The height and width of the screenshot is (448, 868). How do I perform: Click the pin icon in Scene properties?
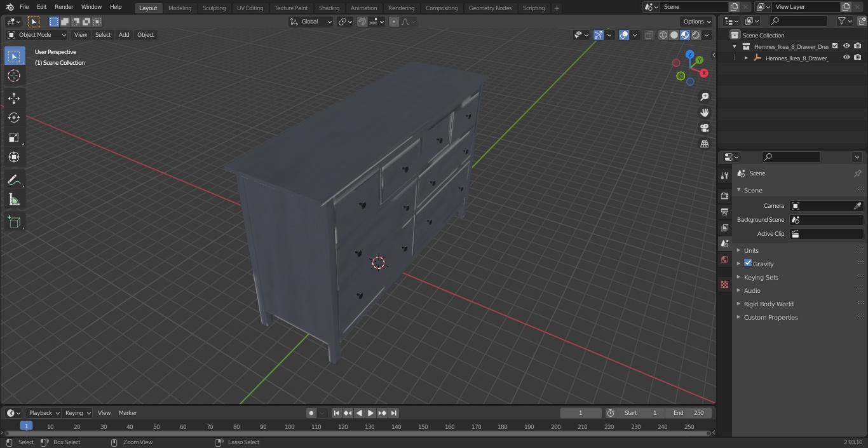[857, 173]
